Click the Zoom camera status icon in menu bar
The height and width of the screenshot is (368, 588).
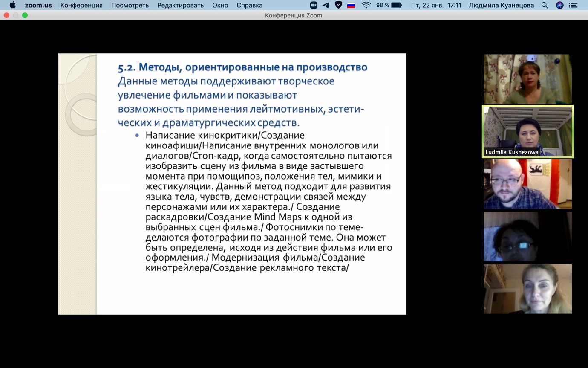point(314,5)
